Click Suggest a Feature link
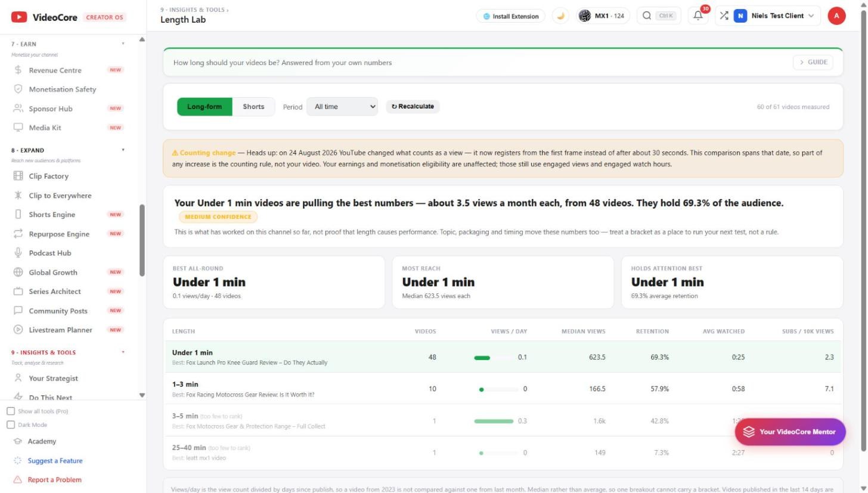The height and width of the screenshot is (493, 868). (x=55, y=461)
